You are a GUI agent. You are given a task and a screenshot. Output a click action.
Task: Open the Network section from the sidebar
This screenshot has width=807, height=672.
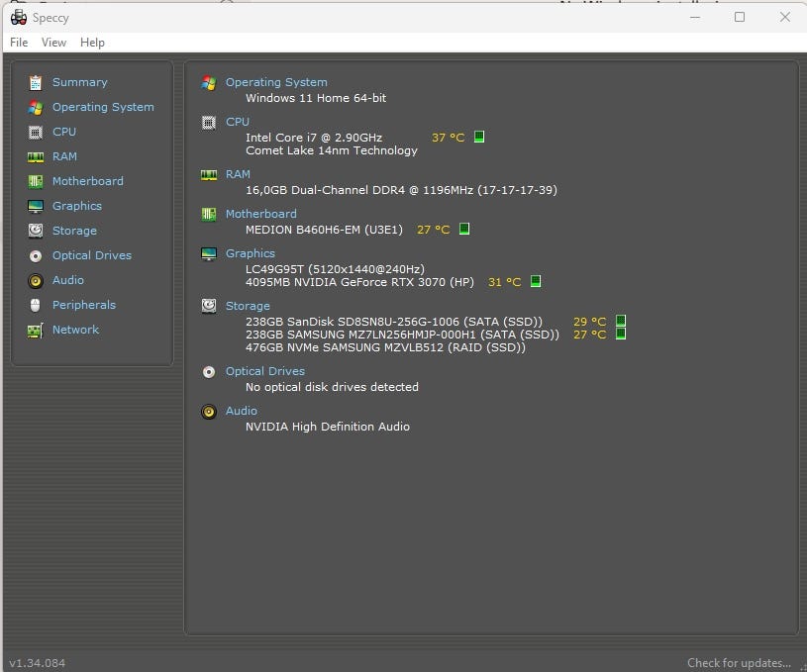[75, 330]
